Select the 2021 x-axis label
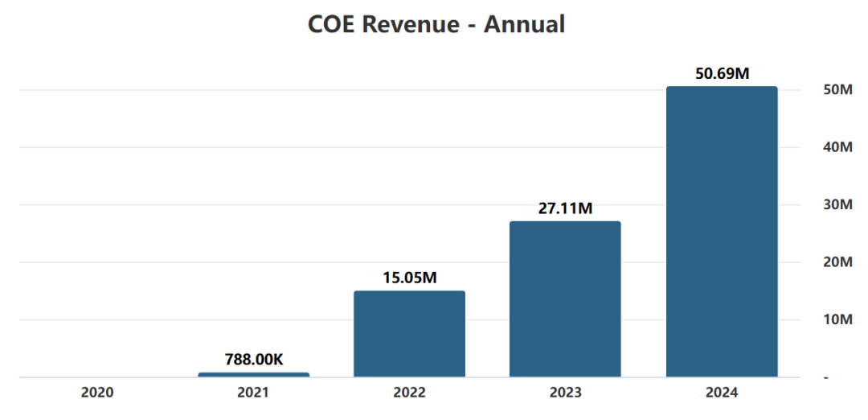Image resolution: width=868 pixels, height=420 pixels. (253, 393)
